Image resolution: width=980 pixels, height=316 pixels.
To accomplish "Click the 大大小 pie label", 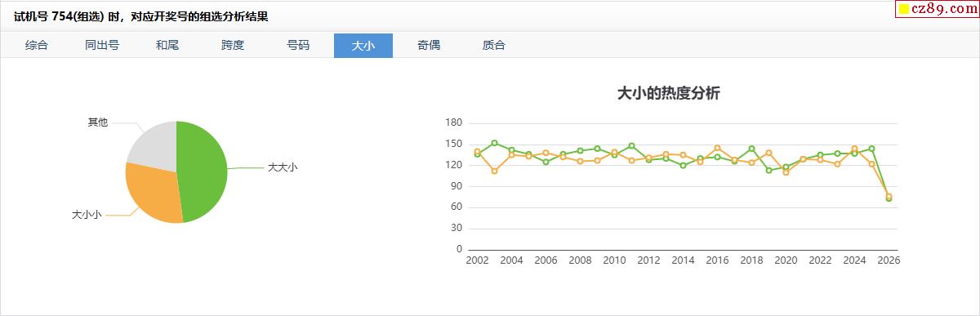I will tap(283, 167).
